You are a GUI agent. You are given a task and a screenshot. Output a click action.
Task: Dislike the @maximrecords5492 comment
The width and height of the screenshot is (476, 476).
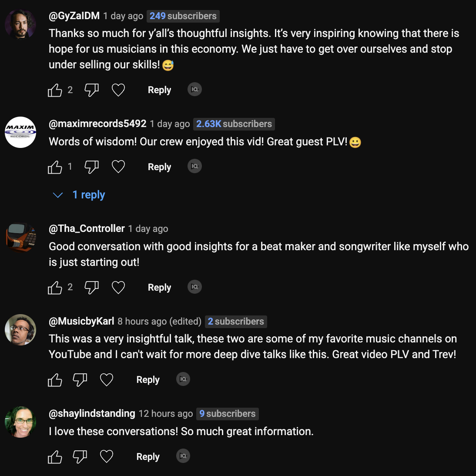pos(91,167)
